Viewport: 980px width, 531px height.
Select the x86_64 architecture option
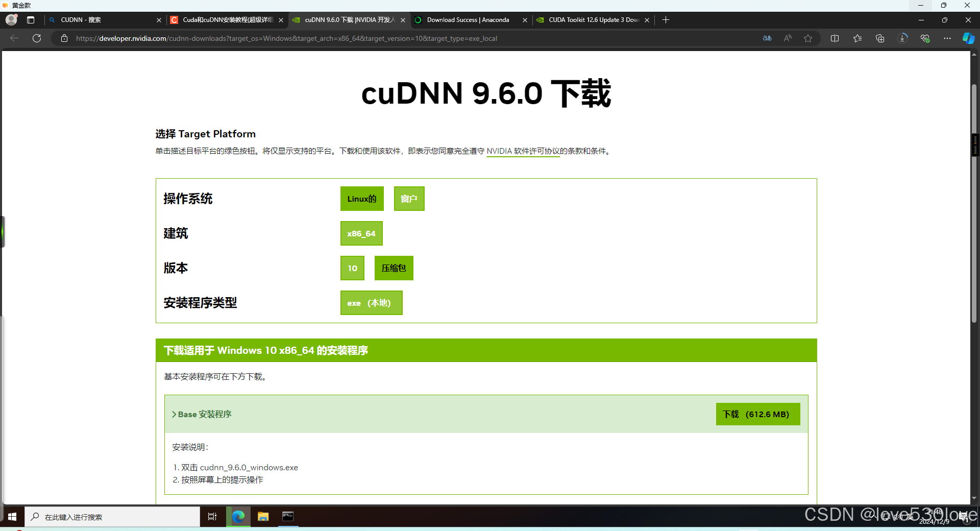pos(361,233)
